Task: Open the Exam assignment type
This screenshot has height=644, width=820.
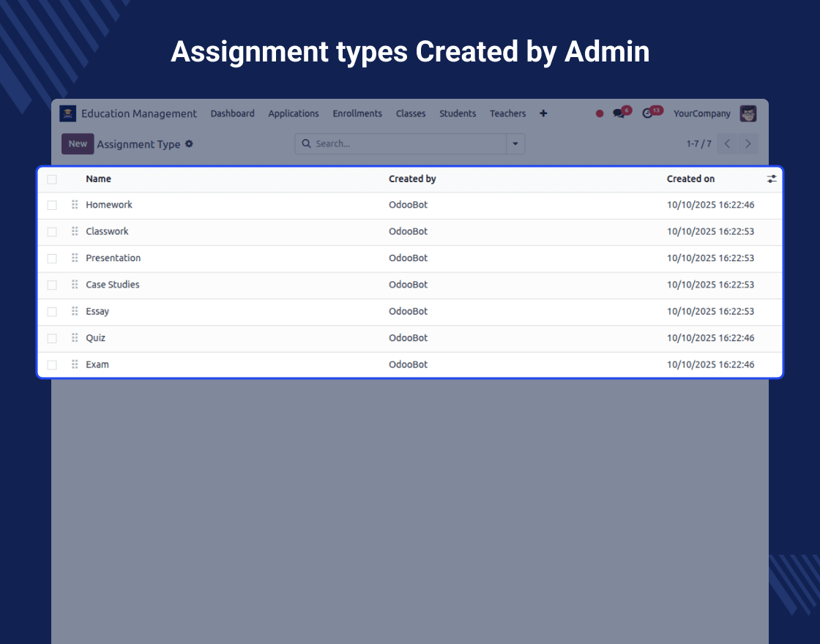Action: (97, 364)
